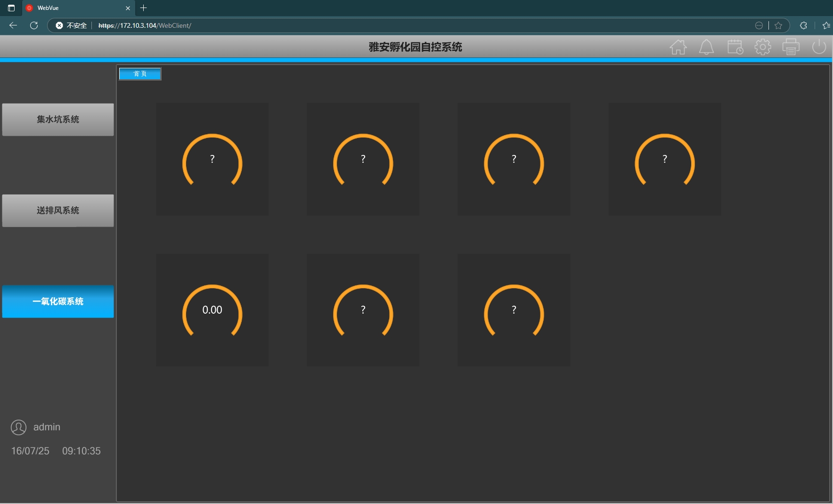Switch to the 首页 tab
The image size is (833, 504).
coord(140,74)
